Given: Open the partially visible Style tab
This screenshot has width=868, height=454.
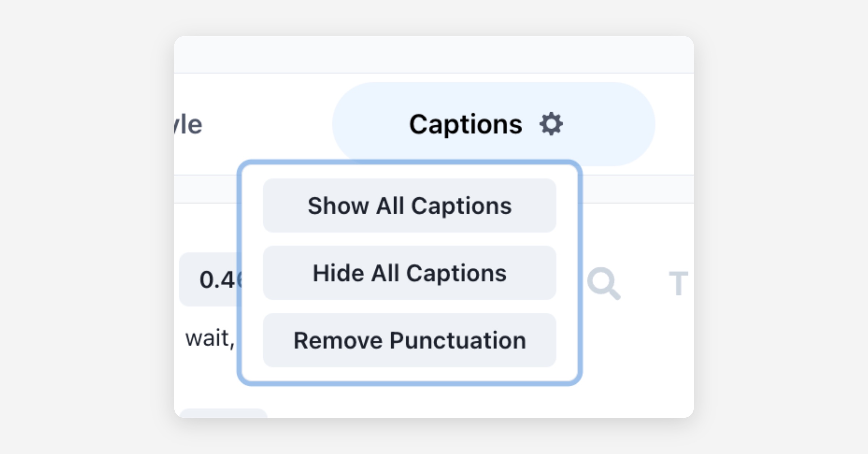Looking at the screenshot, I should pyautogui.click(x=189, y=125).
